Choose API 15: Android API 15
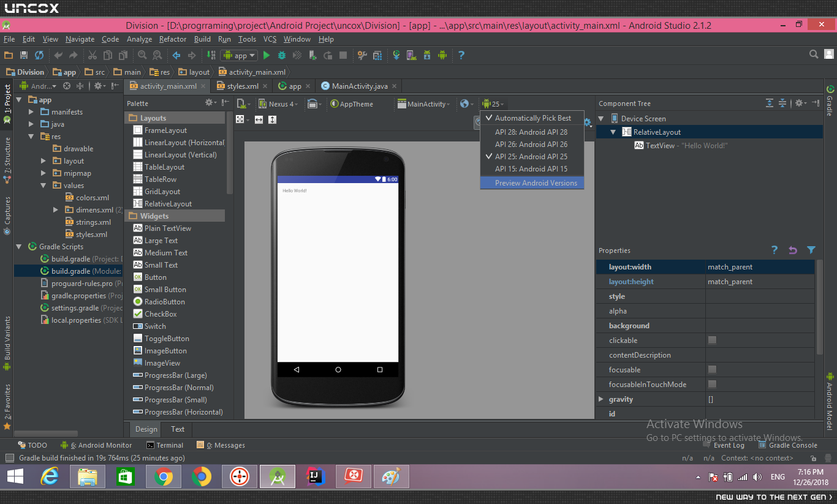The height and width of the screenshot is (504, 837). tap(532, 168)
